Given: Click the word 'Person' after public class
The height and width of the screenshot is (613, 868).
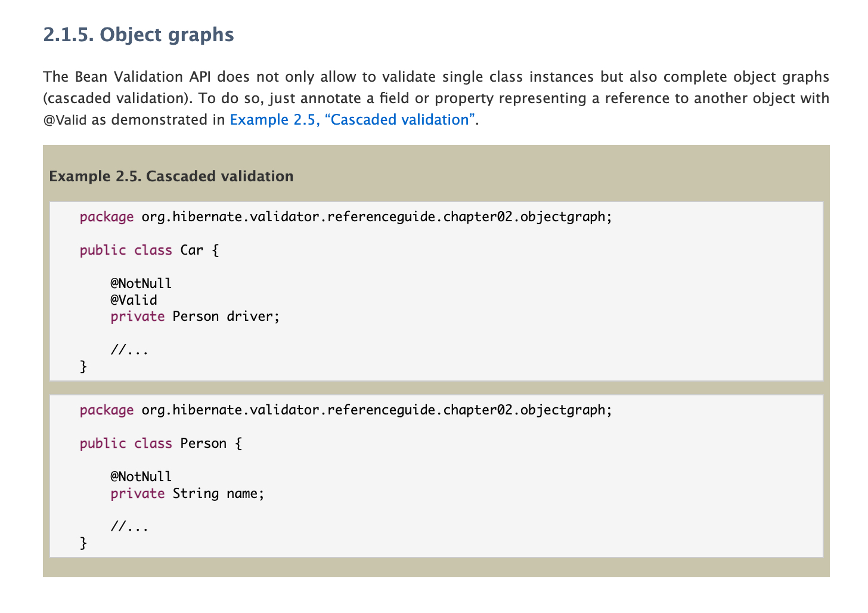Looking at the screenshot, I should point(203,444).
